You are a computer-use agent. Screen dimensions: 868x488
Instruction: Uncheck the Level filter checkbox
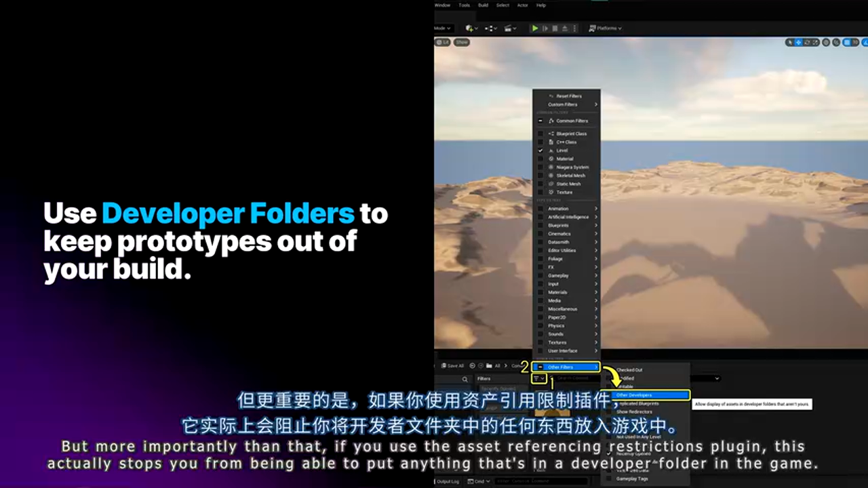tap(540, 150)
